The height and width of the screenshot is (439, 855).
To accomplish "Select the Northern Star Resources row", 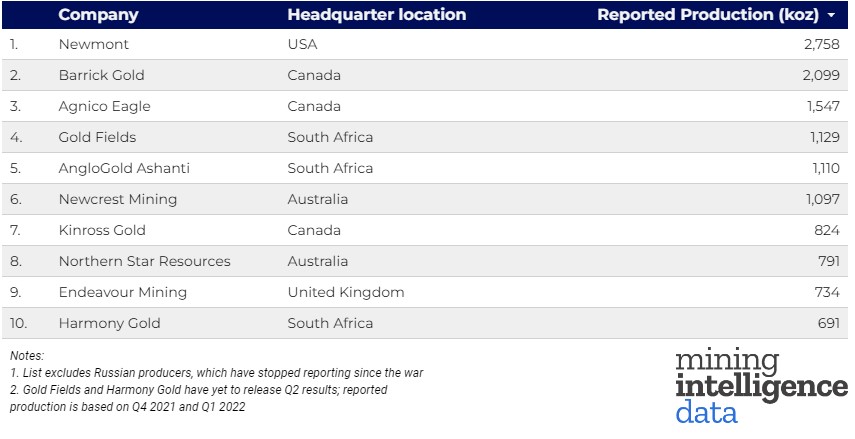I will (x=144, y=261).
